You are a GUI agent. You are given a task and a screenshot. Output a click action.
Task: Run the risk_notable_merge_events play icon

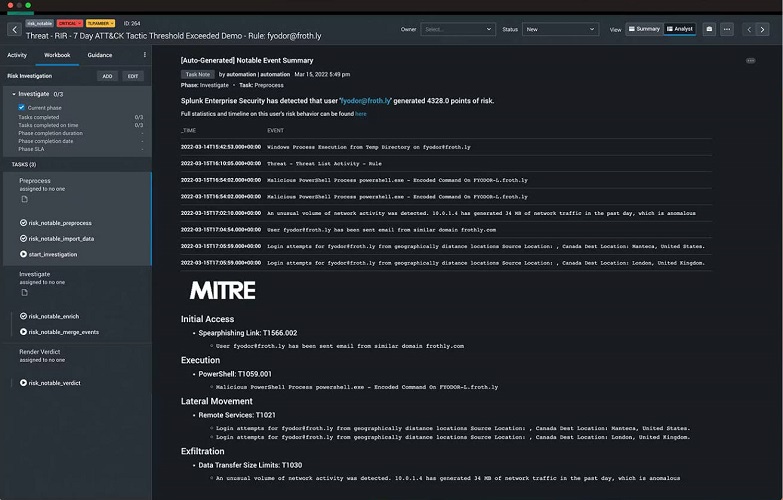tap(23, 332)
